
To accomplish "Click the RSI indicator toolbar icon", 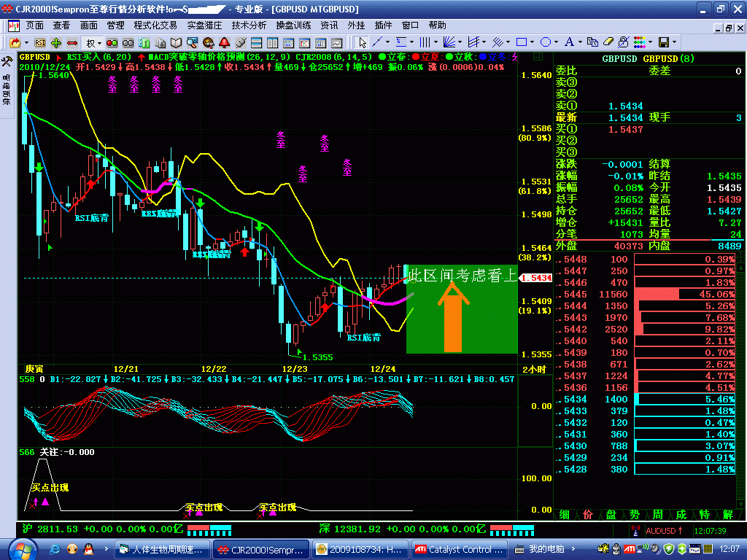I will point(40,43).
